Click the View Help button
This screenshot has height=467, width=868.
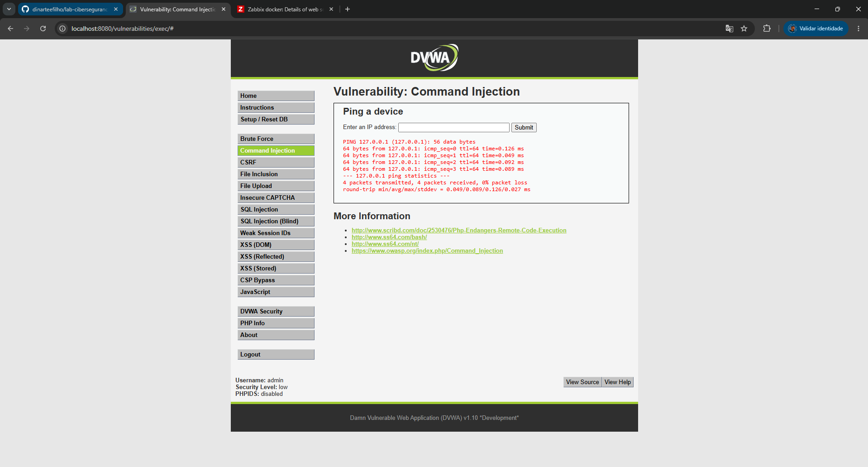(618, 382)
